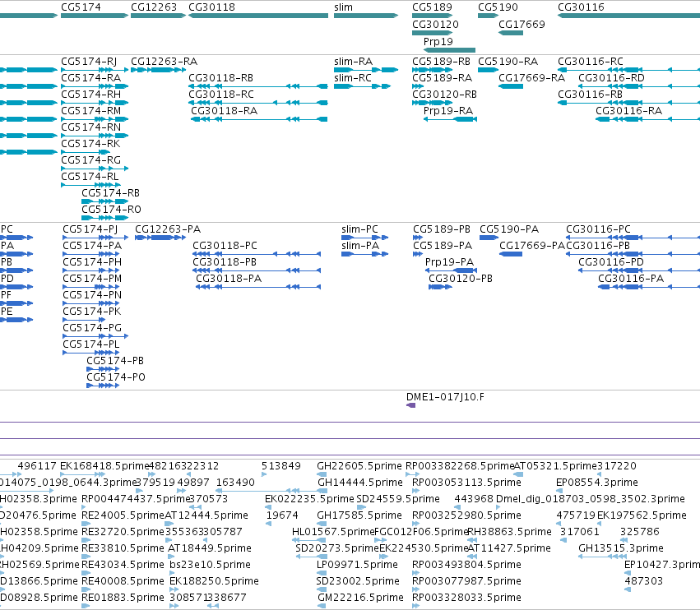Click EST GH14444.5prime

coord(359,483)
